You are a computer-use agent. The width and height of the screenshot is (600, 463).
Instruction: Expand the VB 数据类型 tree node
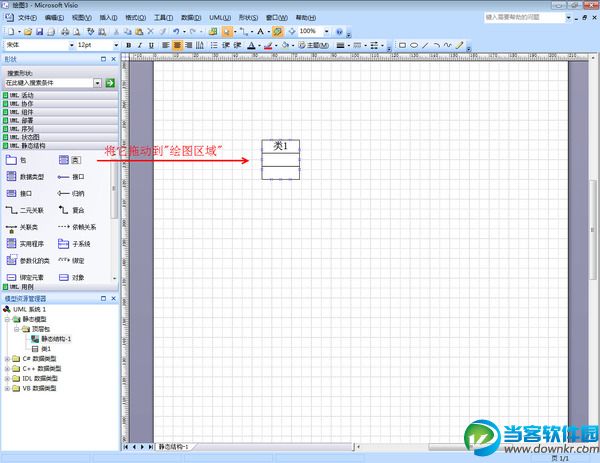coord(7,389)
